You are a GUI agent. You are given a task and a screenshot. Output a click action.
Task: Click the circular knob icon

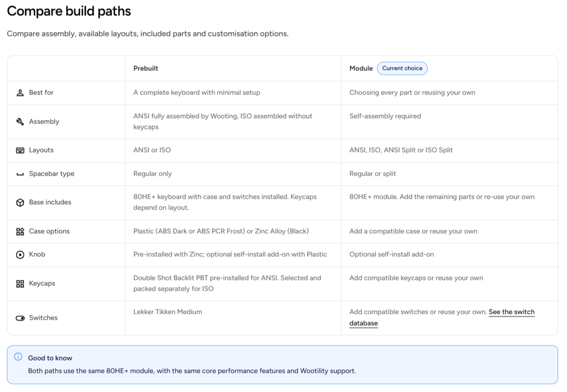tap(20, 255)
